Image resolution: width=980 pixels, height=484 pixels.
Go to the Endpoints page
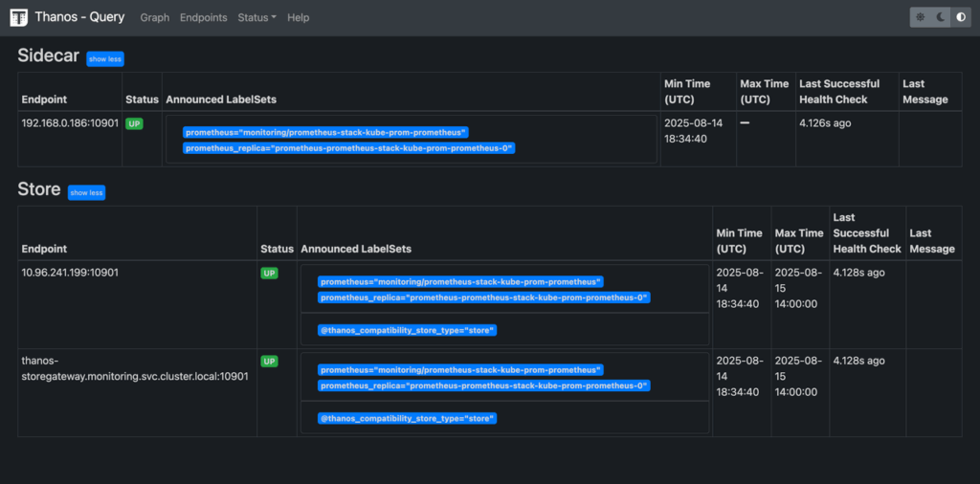(204, 17)
